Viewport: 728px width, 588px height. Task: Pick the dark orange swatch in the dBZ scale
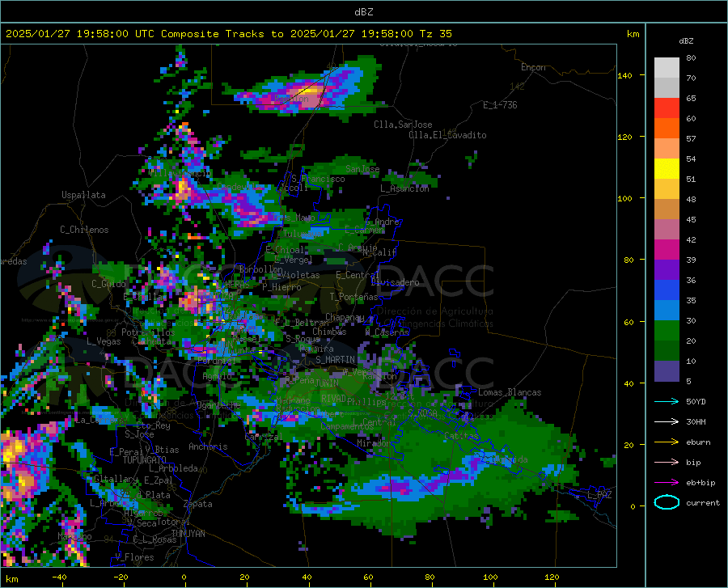click(x=667, y=129)
